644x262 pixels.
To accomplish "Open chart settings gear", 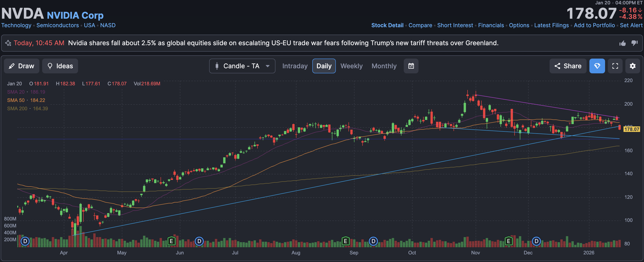I will pyautogui.click(x=632, y=66).
